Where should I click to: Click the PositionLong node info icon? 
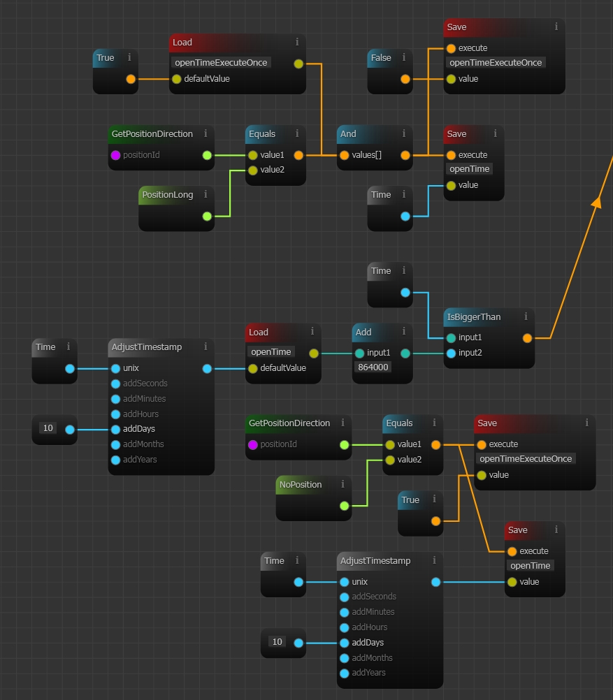205,195
